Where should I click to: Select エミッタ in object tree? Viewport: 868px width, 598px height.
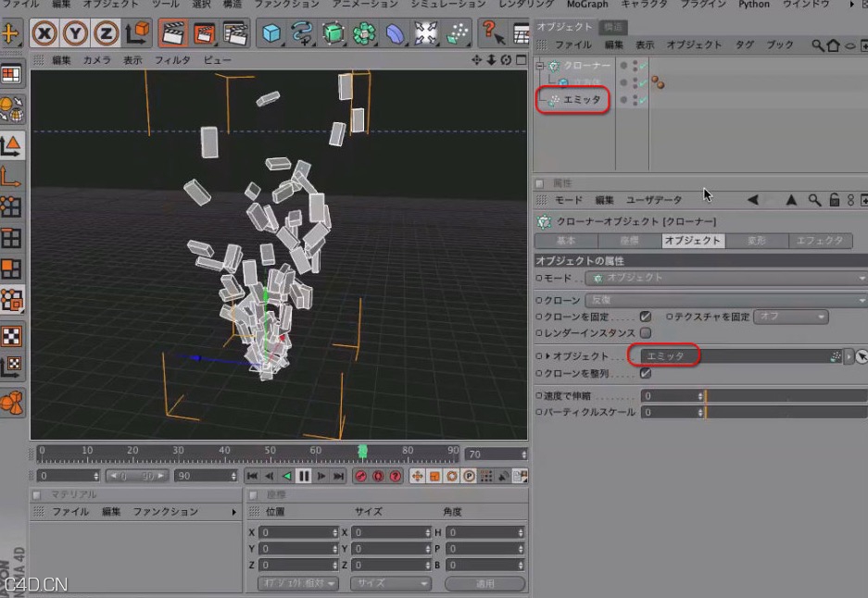581,100
